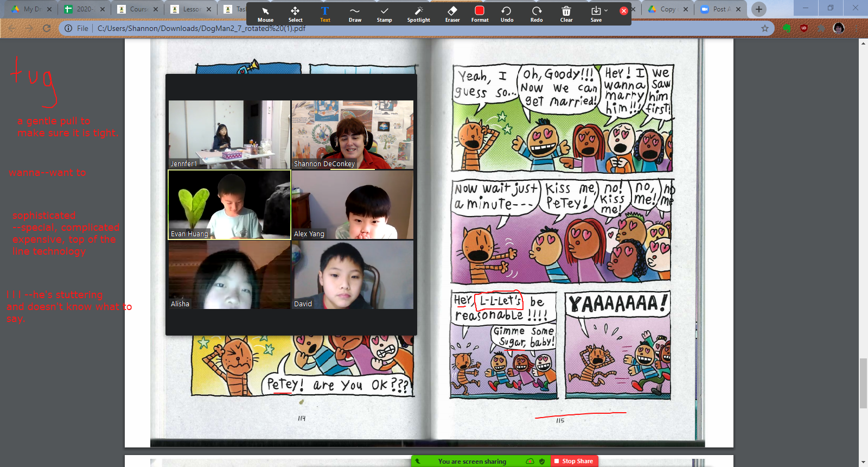Close the Lesson tab

click(209, 9)
